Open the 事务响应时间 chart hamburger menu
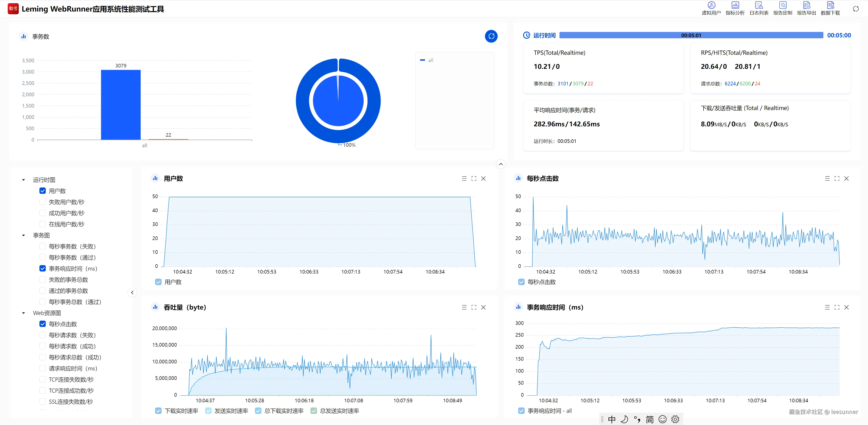The width and height of the screenshot is (868, 425). [827, 307]
